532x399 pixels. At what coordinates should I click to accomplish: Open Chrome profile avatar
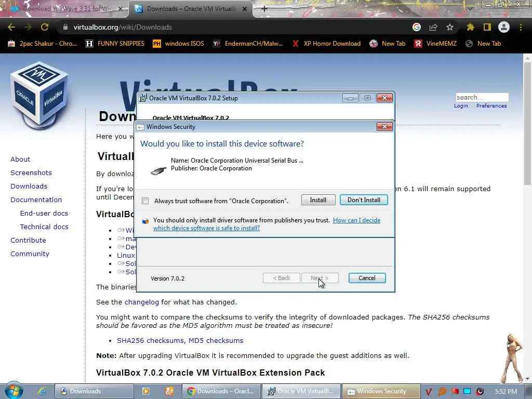coord(504,27)
